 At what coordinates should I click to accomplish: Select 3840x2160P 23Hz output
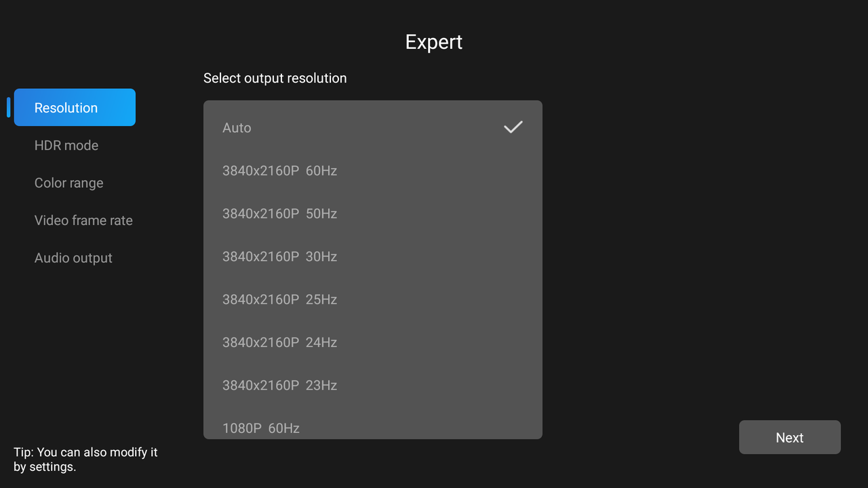tap(373, 385)
